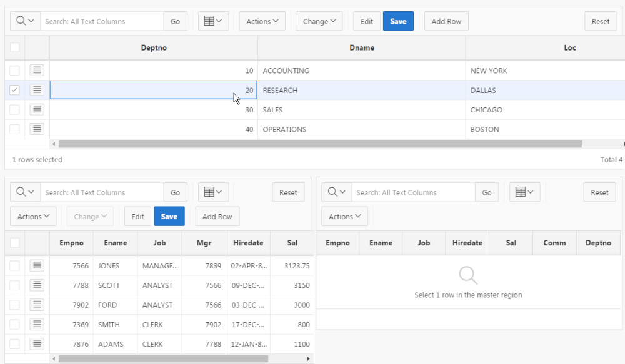625x364 pixels.
Task: Open row actions menu for FORD row
Action: 37,305
